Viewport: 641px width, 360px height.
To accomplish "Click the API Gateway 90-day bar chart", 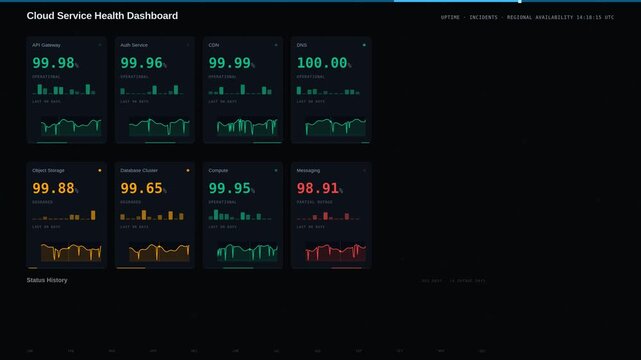I will 64,89.
